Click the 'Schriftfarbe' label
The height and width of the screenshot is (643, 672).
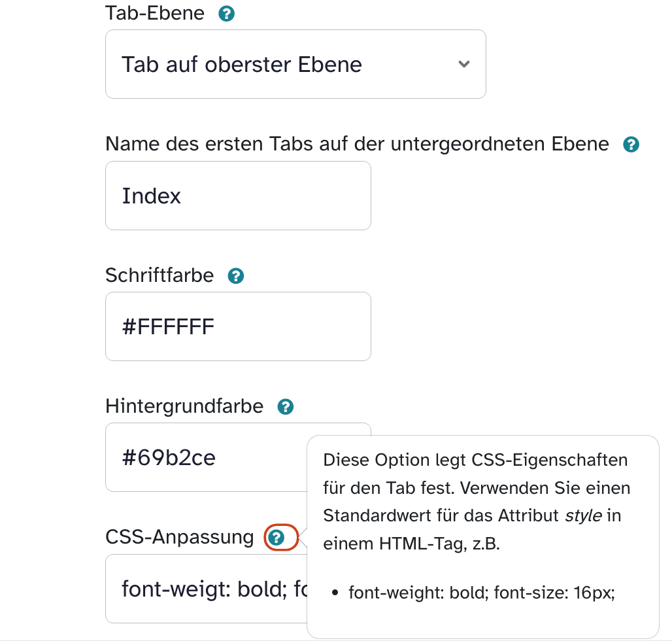(160, 275)
